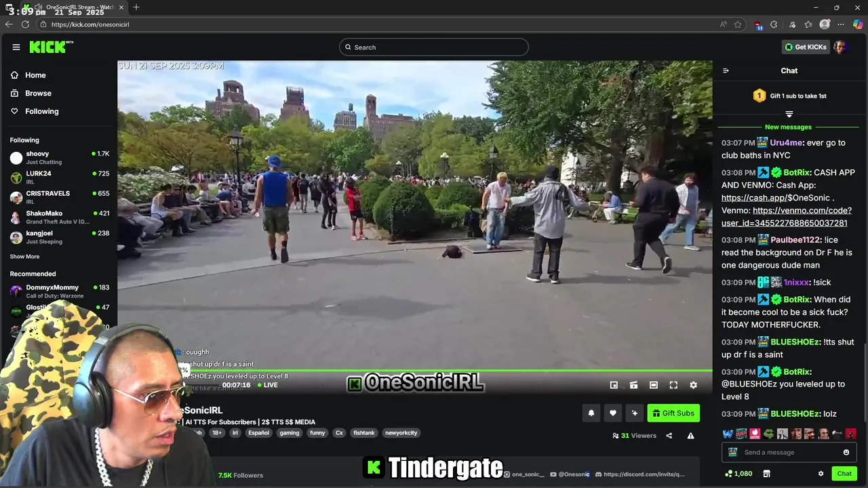This screenshot has width=868, height=488.
Task: Open Following in the sidebar
Action: (35, 111)
